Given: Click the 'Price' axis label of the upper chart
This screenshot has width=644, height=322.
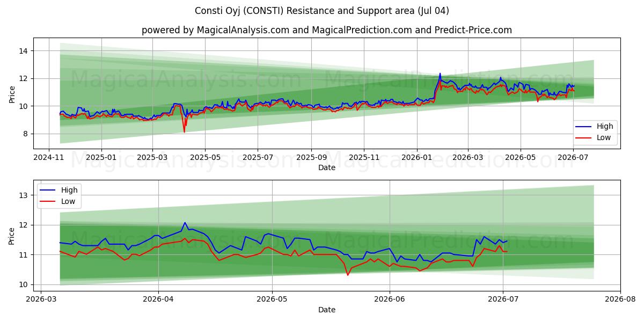Looking at the screenshot, I should click(x=12, y=93).
